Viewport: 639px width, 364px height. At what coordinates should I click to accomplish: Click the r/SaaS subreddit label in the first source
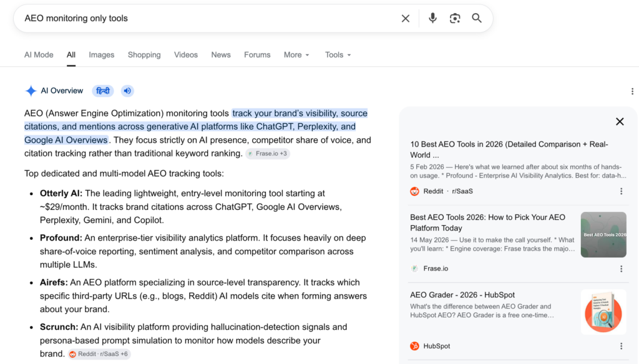pos(462,191)
